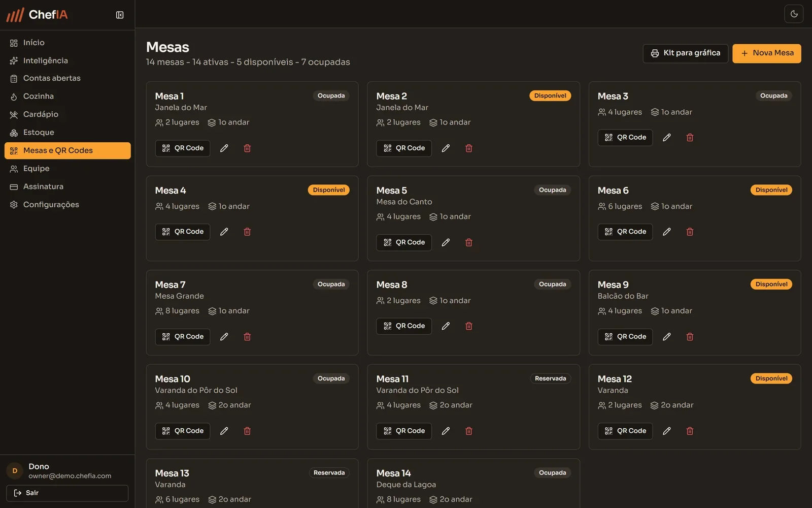Viewport: 812px width, 508px height.
Task: Delete Mesa 1 with trash icon
Action: (247, 148)
